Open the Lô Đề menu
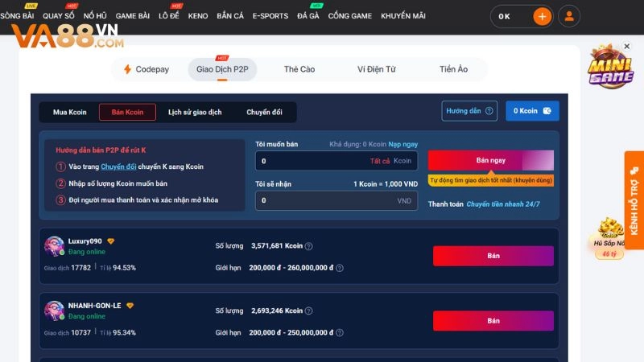The height and width of the screenshot is (362, 644). click(169, 15)
